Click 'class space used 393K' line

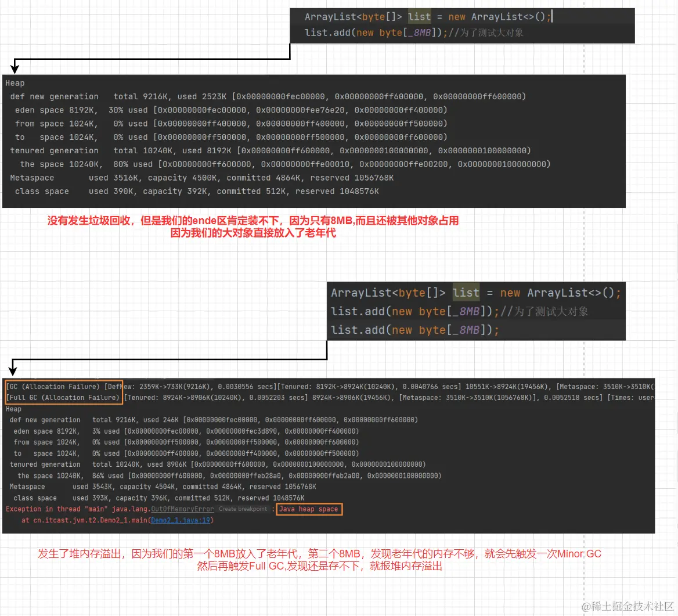158,498
